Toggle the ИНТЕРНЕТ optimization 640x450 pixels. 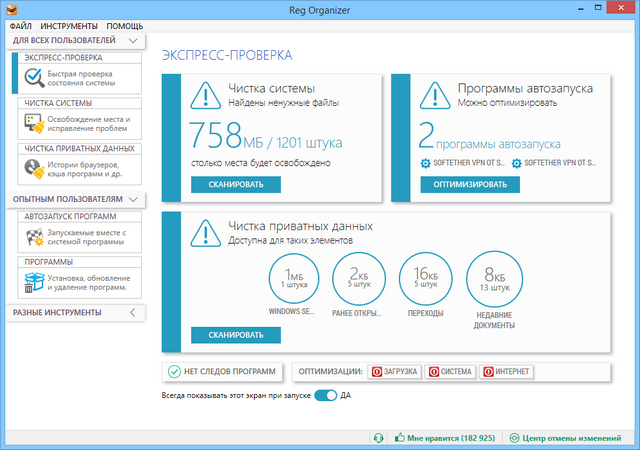506,372
